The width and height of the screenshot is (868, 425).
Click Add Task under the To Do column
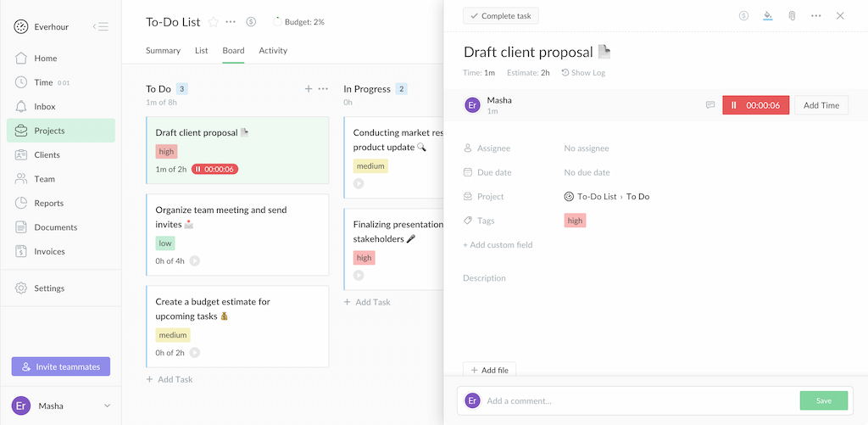pos(170,379)
